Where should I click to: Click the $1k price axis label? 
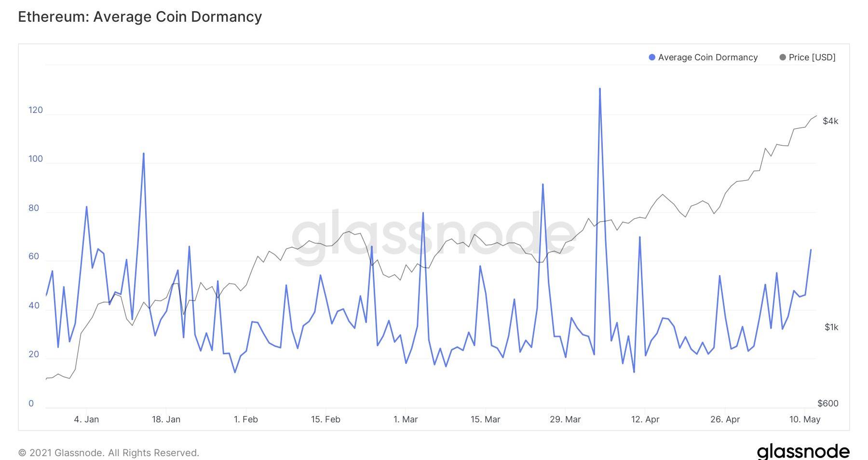831,327
